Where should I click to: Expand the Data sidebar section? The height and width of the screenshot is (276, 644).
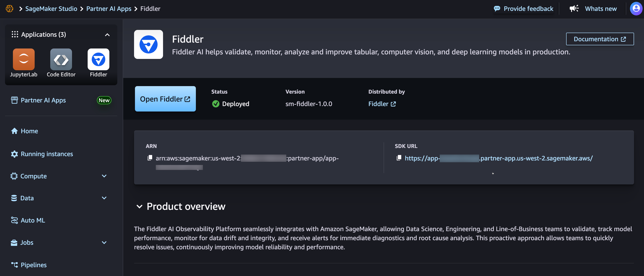pos(104,198)
